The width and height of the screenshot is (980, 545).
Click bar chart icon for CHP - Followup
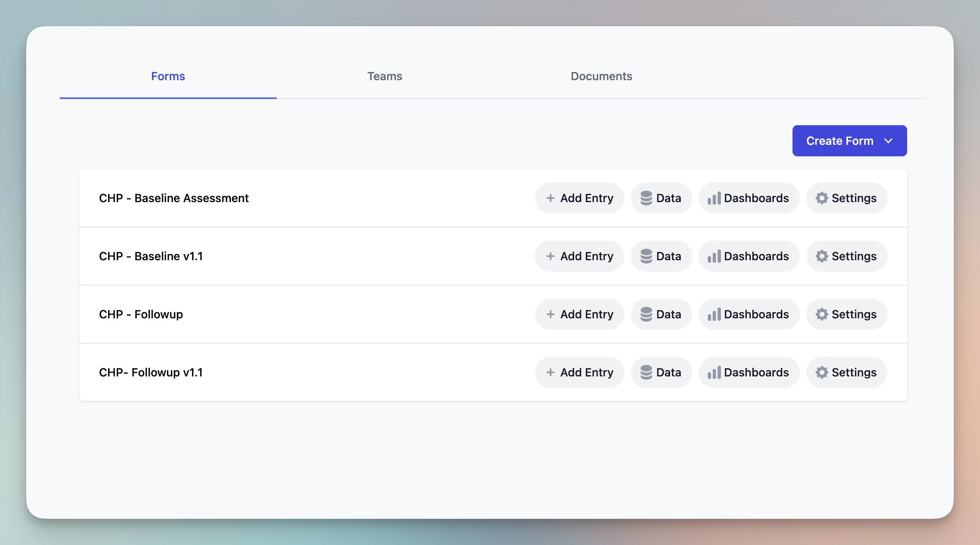(x=714, y=314)
